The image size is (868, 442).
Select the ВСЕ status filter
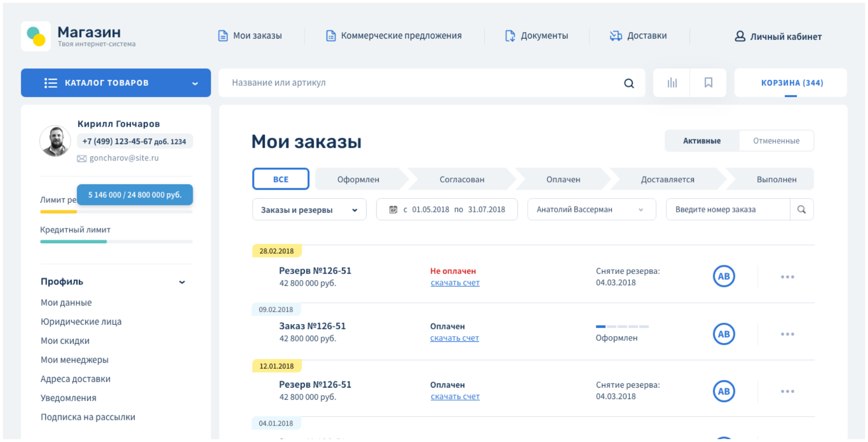[x=281, y=179]
